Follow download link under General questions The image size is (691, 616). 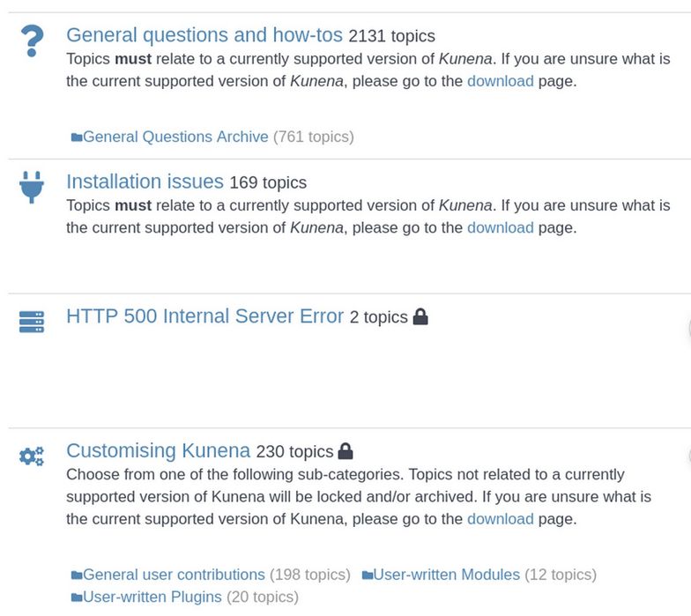point(500,81)
